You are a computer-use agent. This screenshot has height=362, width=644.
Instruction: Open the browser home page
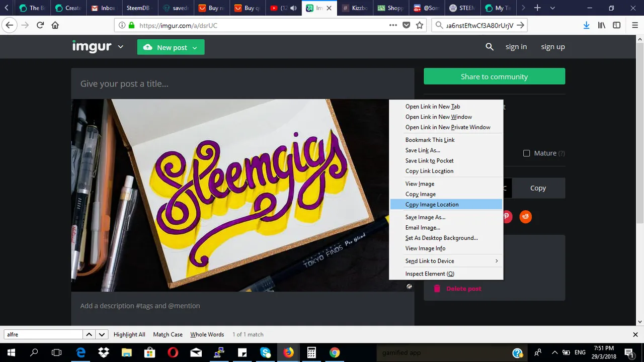55,25
